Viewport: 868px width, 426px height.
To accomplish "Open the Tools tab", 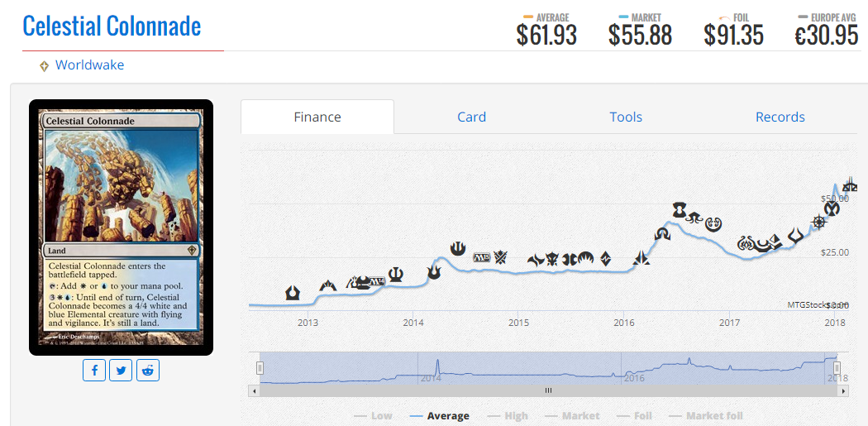I will pyautogui.click(x=626, y=117).
